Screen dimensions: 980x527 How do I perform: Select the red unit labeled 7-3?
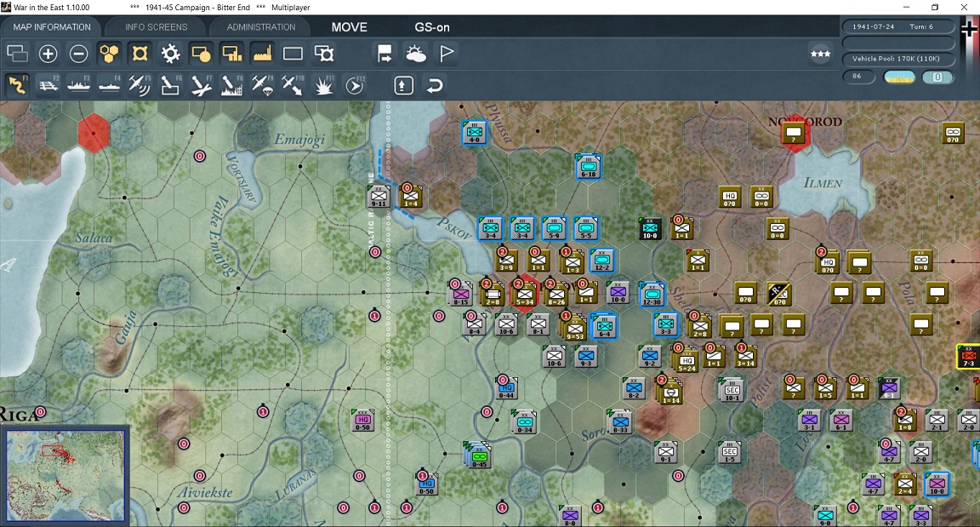pyautogui.click(x=967, y=357)
